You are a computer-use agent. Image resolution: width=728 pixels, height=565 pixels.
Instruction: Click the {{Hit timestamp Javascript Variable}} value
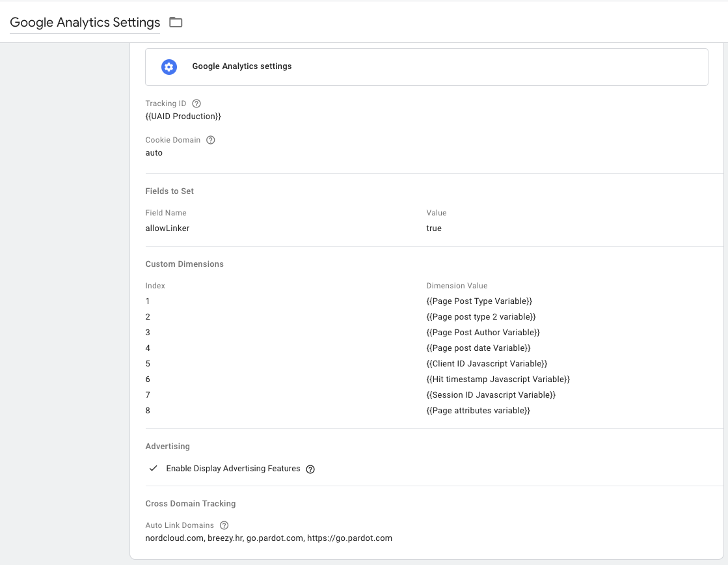pyautogui.click(x=498, y=379)
